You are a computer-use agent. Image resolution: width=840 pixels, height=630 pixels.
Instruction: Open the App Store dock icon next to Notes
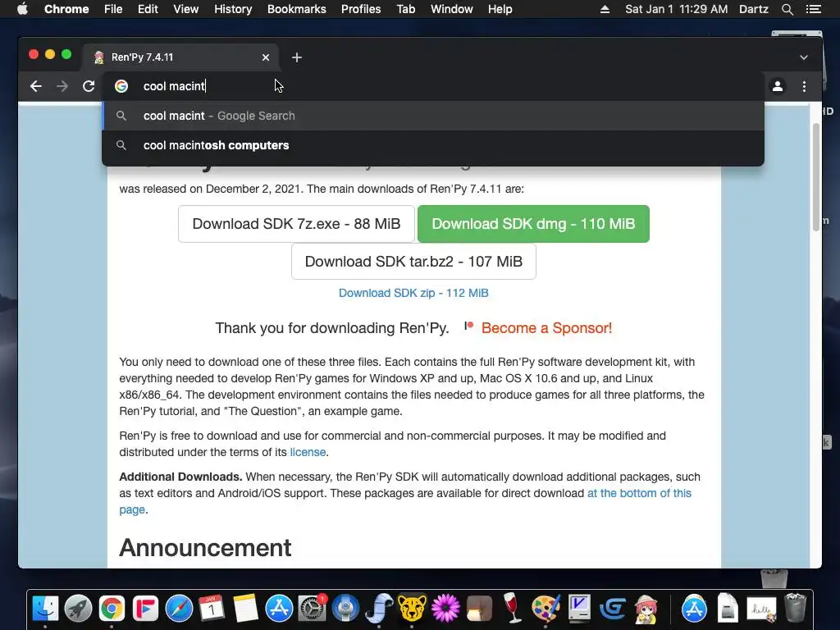coord(279,609)
